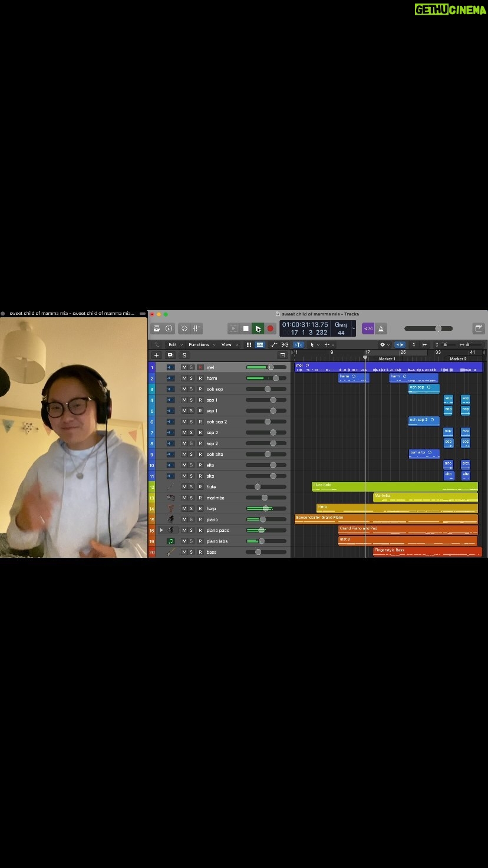Click the flute track instrument icon
This screenshot has width=488, height=868.
[170, 487]
